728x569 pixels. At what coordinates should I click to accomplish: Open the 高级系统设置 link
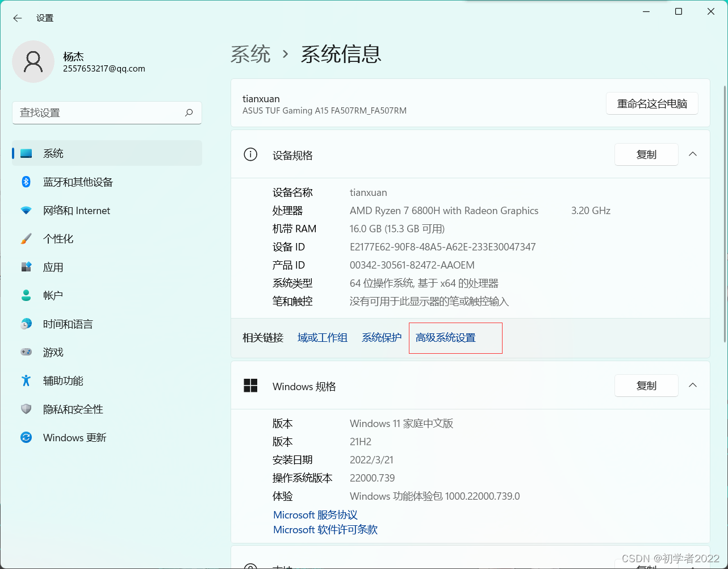tap(446, 337)
